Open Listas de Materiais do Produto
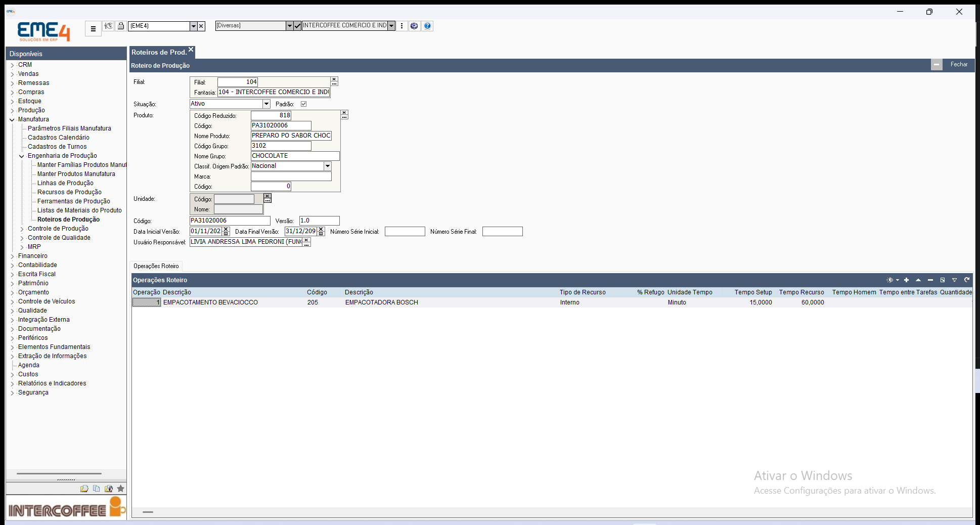 (x=79, y=210)
